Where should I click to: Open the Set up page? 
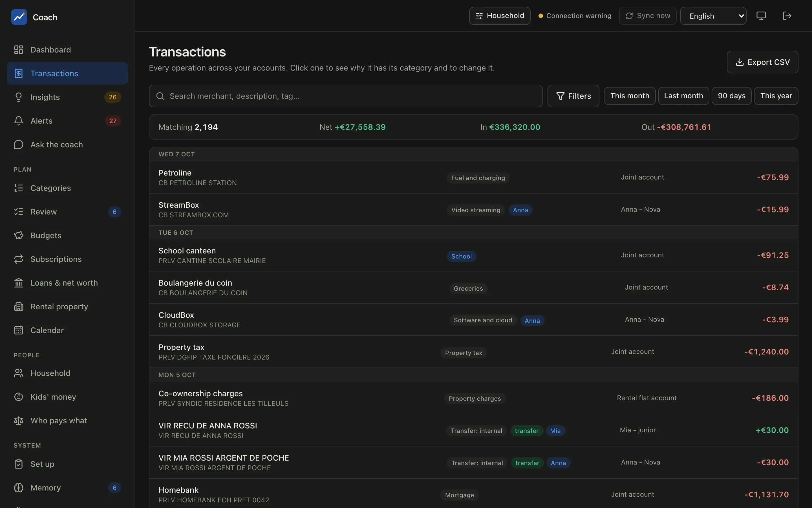67,464
